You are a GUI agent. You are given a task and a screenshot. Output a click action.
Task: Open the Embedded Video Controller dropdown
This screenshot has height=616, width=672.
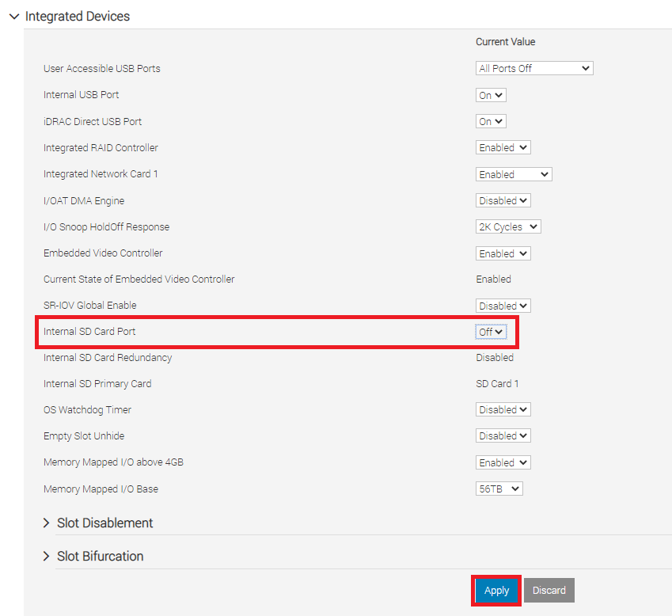(503, 253)
